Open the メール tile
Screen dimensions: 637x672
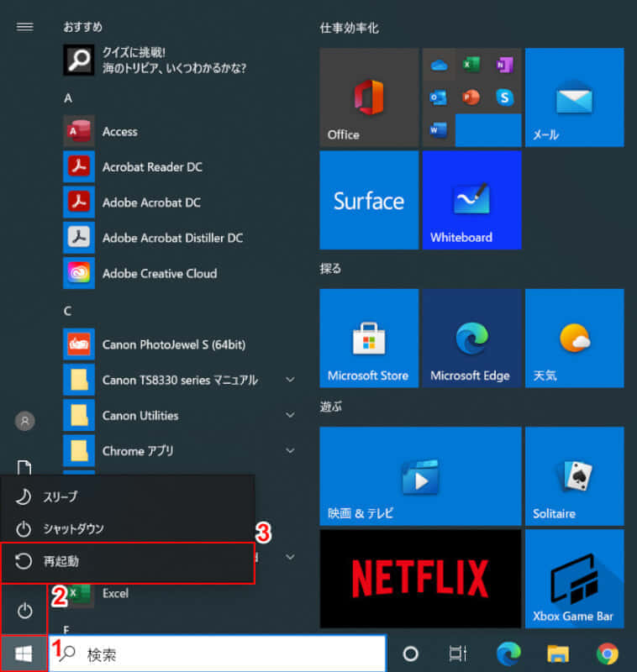click(575, 97)
